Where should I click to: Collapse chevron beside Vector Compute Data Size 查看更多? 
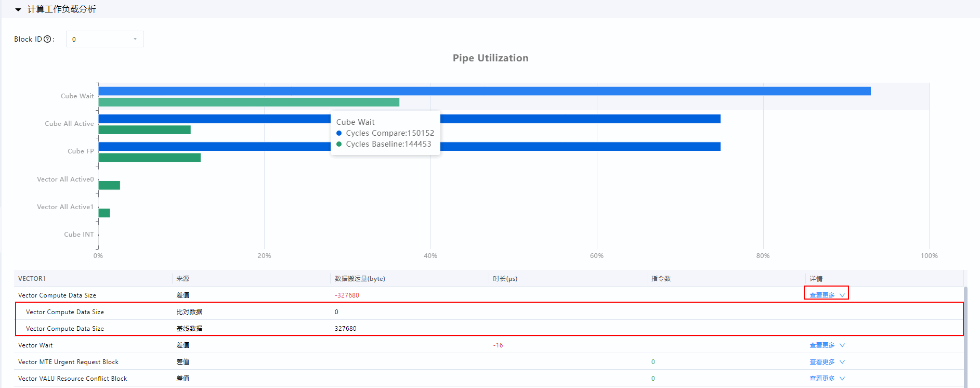pyautogui.click(x=842, y=295)
